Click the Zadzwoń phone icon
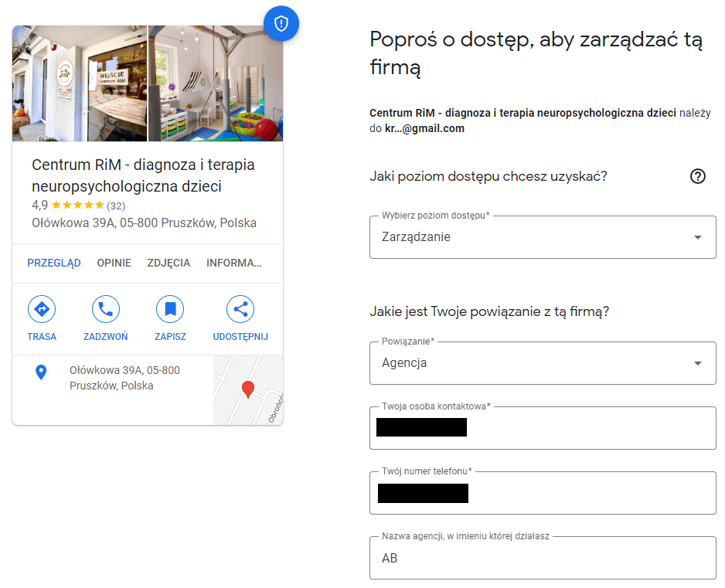 (x=105, y=309)
